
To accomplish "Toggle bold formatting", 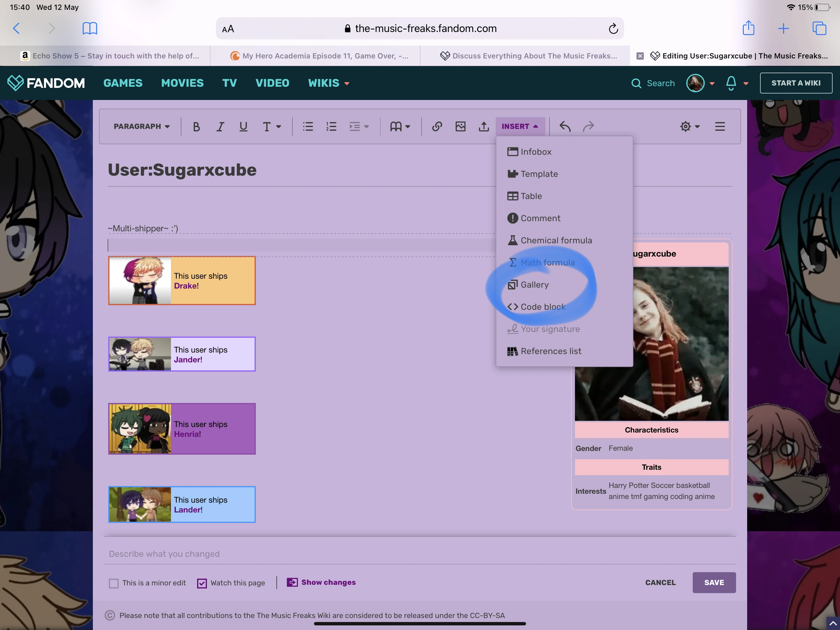I will (197, 126).
